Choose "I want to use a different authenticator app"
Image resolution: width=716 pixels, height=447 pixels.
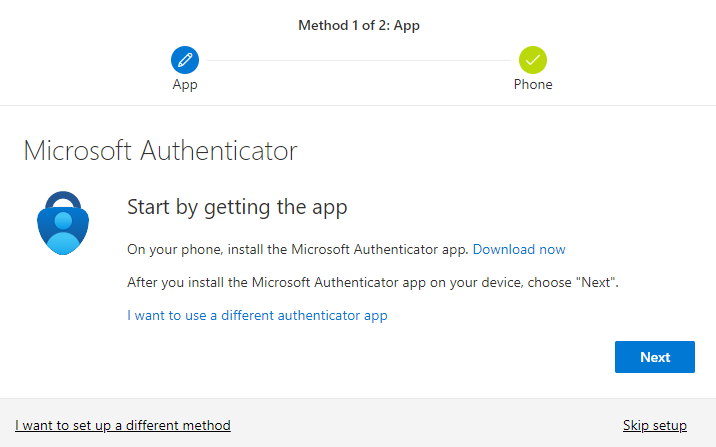(x=257, y=315)
